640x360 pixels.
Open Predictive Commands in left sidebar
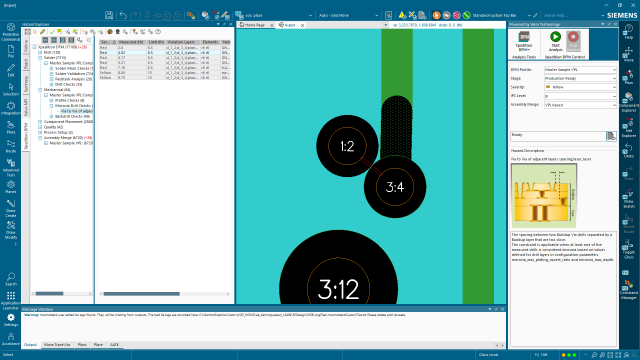click(x=11, y=32)
